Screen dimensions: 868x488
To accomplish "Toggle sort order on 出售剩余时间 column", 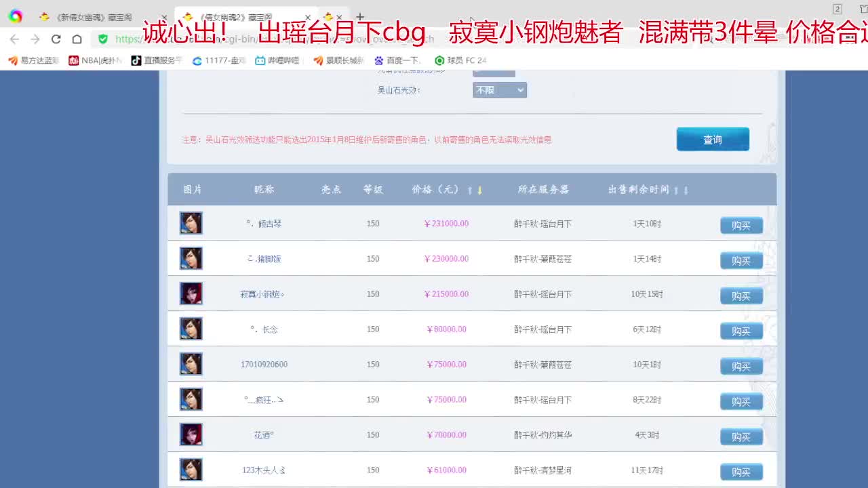I will click(679, 190).
